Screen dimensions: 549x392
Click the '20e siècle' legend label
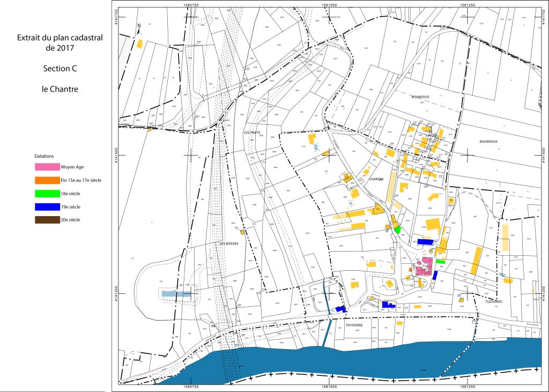click(x=70, y=220)
